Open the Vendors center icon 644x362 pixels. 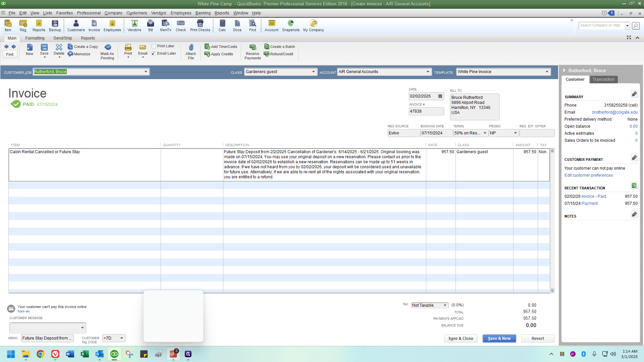[134, 25]
